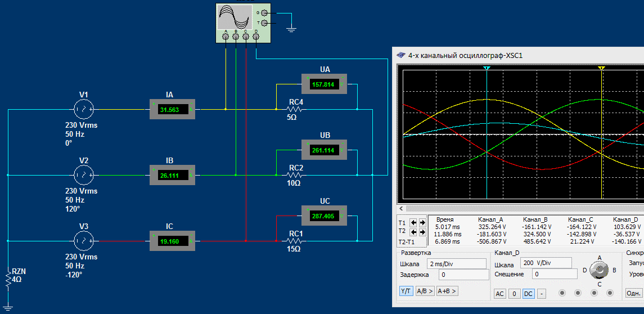This screenshot has height=314, width=644.
Task: Click the UB voltmeter component
Action: click(x=325, y=150)
